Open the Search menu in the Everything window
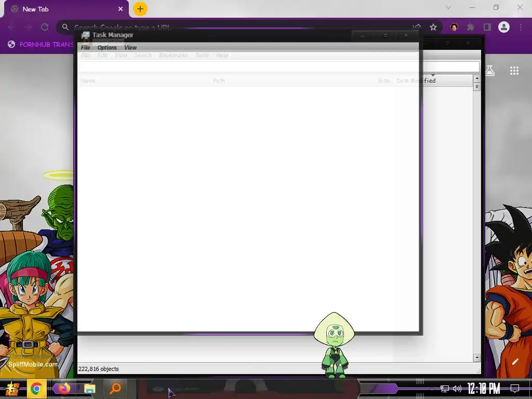This screenshot has height=399, width=532. [x=143, y=55]
